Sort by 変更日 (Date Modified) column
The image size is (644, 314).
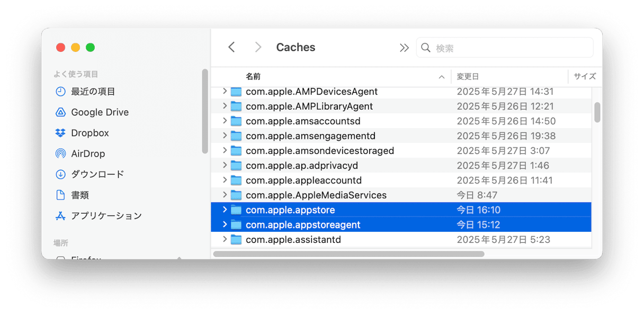point(468,77)
